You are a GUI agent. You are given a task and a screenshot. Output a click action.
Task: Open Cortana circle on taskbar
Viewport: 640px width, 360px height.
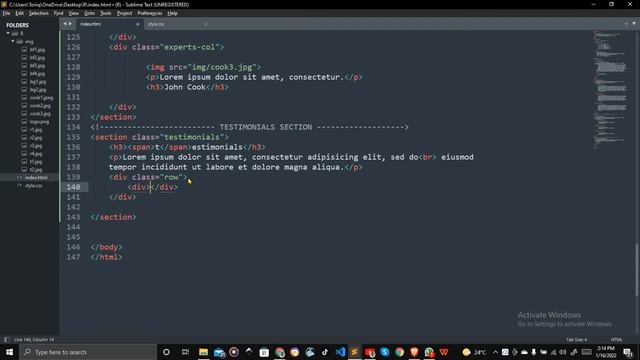click(166, 352)
